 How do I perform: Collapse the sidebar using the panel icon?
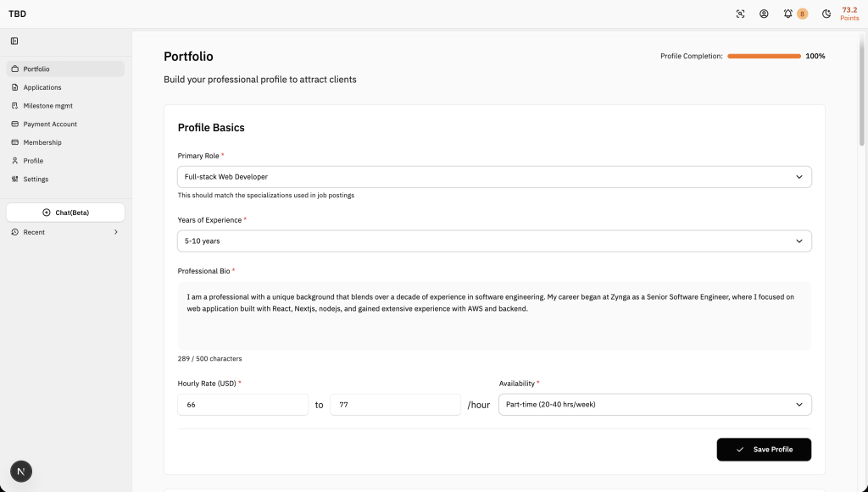[14, 41]
